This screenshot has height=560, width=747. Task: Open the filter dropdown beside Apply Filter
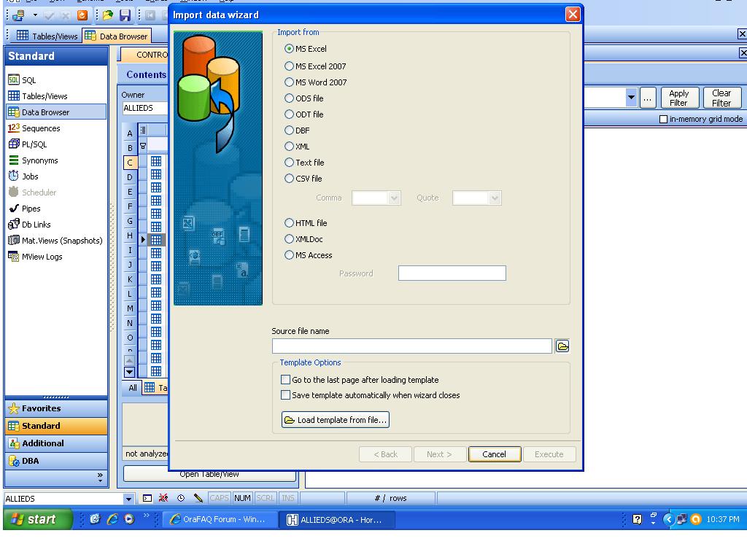[631, 98]
